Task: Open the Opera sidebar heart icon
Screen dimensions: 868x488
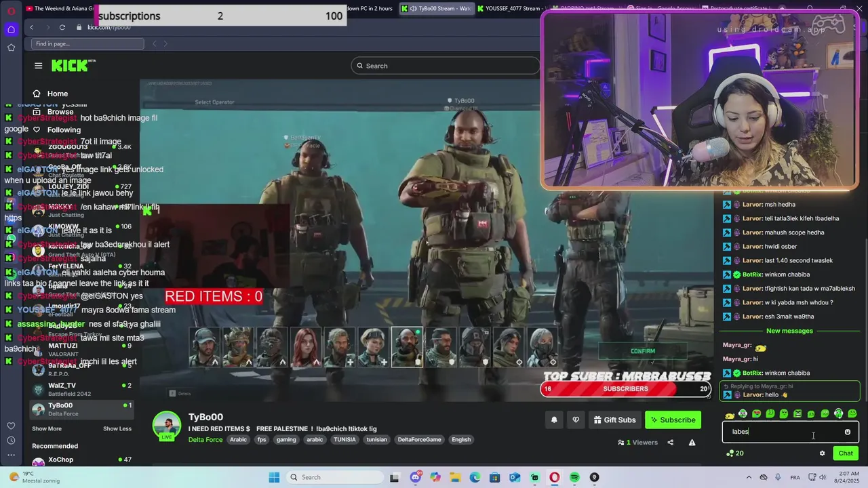Action: click(11, 426)
